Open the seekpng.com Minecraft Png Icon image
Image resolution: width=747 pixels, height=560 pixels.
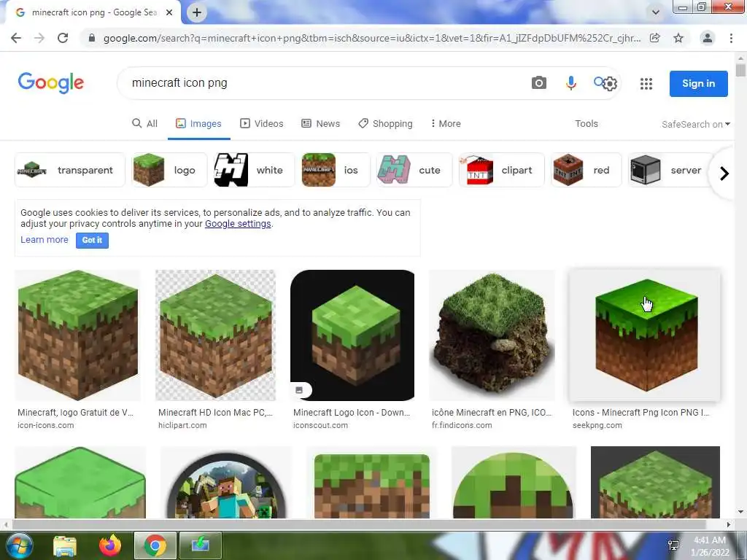[645, 335]
